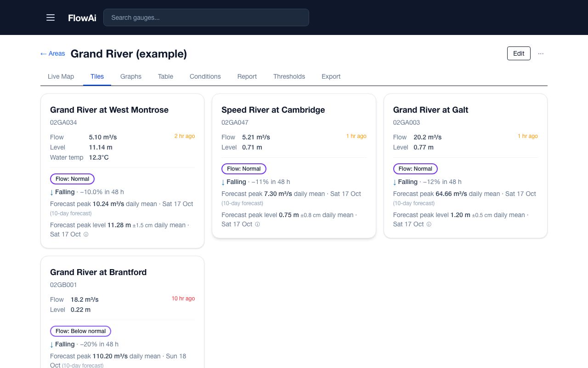
Task: Click the 5.21 m³/s flow value
Action: 256,137
